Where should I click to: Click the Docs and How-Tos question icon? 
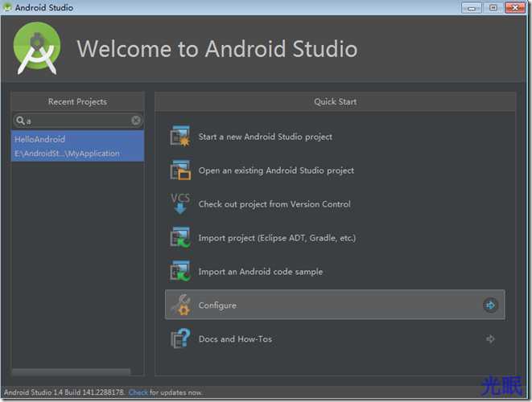(180, 338)
